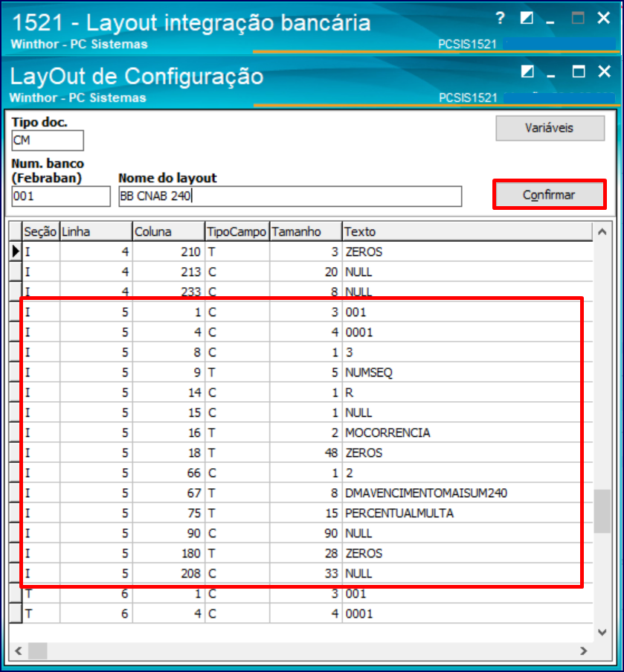Click the Coluna value 18 cell
The image size is (624, 672).
[x=169, y=452]
